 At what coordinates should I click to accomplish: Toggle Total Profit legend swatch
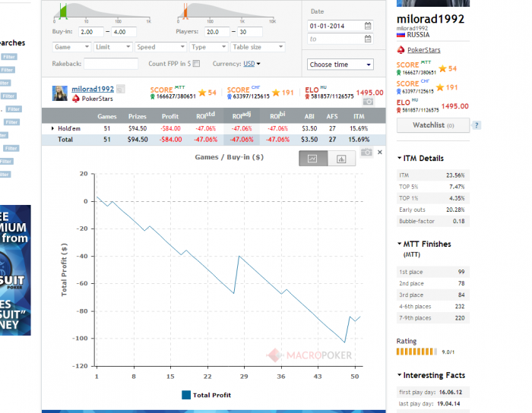(x=186, y=395)
